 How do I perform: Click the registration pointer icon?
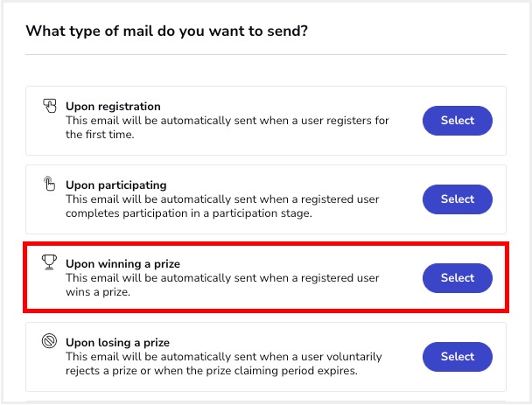tap(50, 106)
